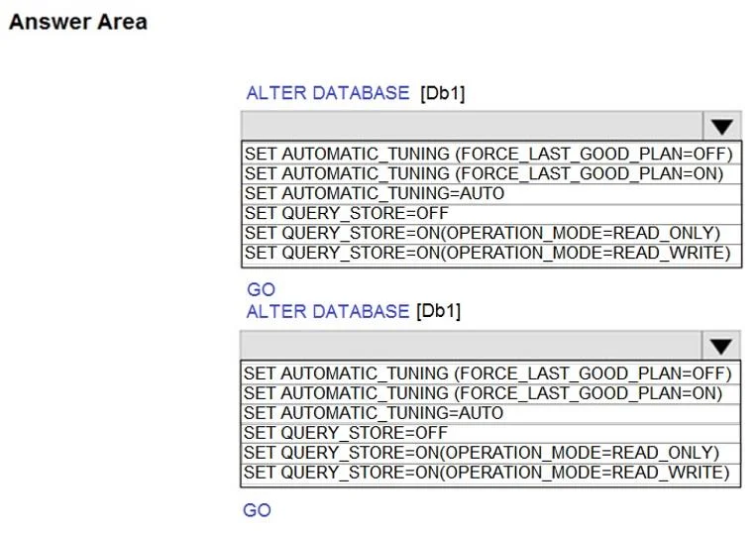Select READ_WRITE query store option in second list
Screen dimensions: 756x533
tap(490, 474)
